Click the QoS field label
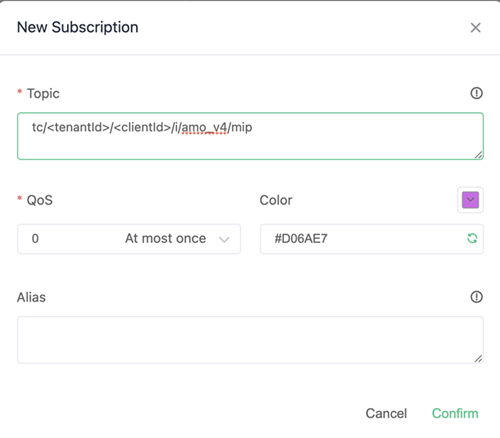This screenshot has height=438, width=500. [40, 200]
